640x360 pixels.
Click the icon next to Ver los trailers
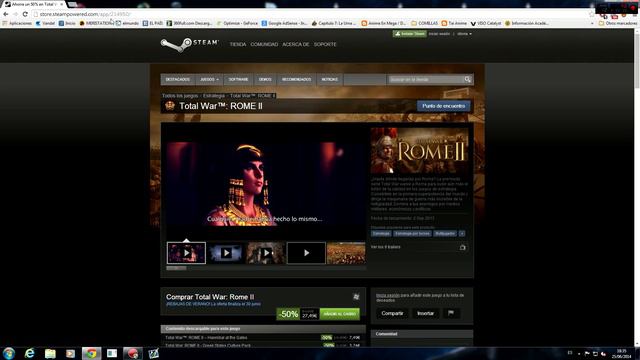462,247
